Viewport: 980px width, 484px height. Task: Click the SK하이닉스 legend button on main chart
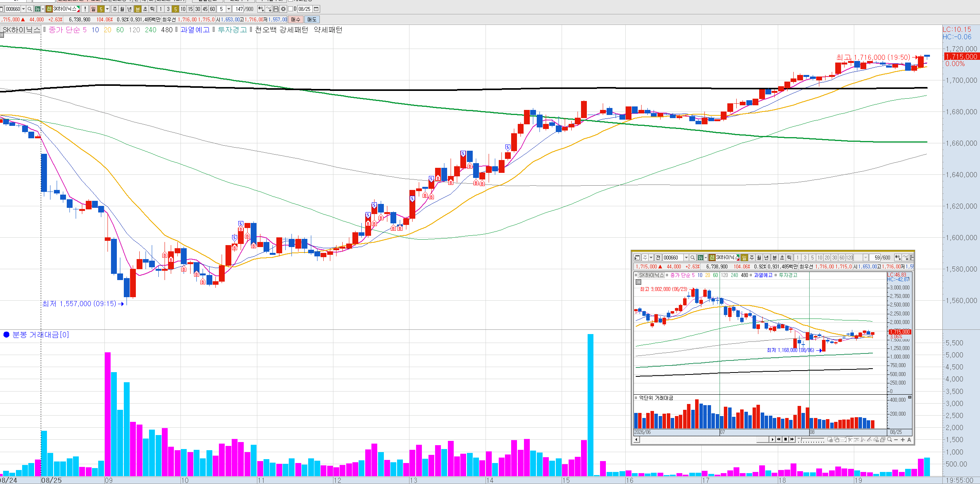[x=21, y=30]
